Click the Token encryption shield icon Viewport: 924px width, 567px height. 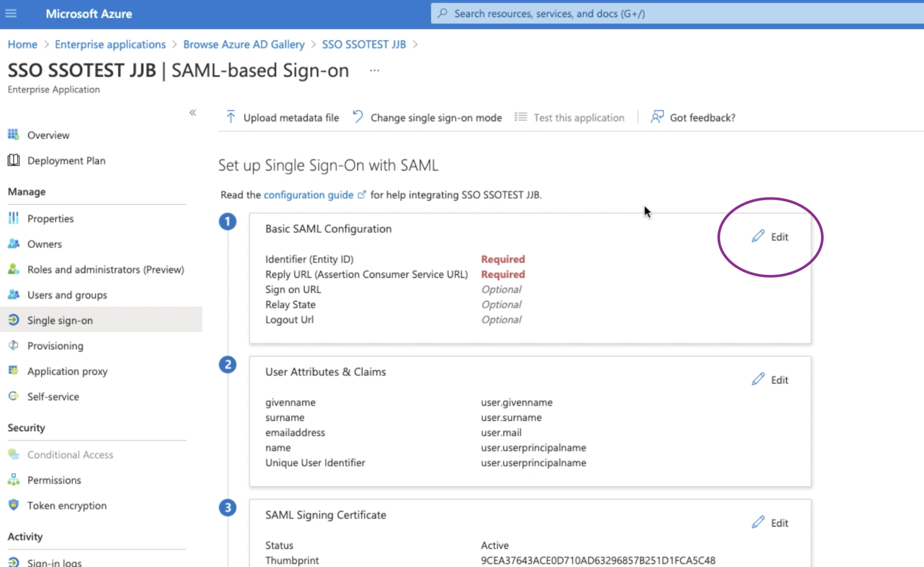(x=13, y=505)
